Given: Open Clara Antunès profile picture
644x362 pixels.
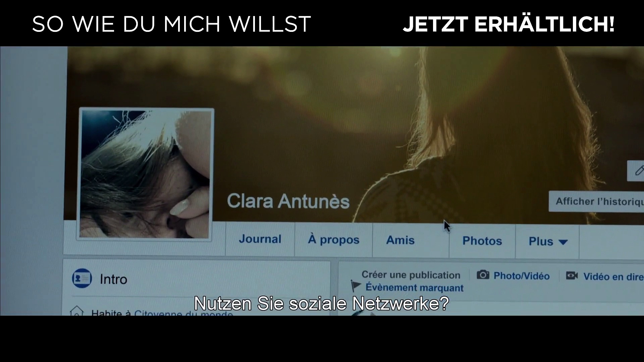Looking at the screenshot, I should pos(145,174).
